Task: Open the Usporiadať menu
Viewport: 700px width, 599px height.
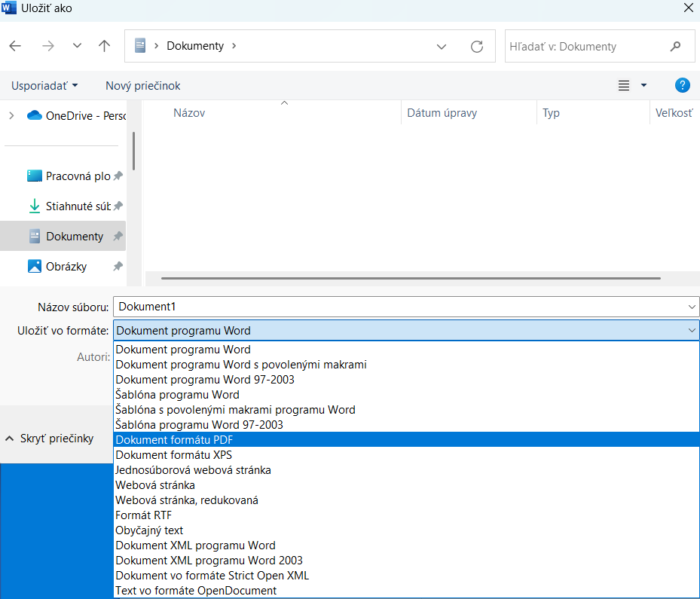Action: pyautogui.click(x=44, y=86)
